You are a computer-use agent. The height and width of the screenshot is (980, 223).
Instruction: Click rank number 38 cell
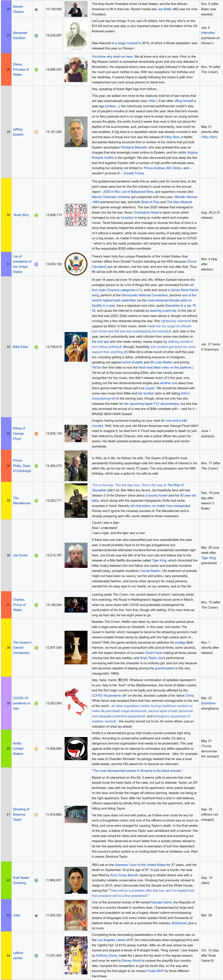pyautogui.click(x=6, y=647)
